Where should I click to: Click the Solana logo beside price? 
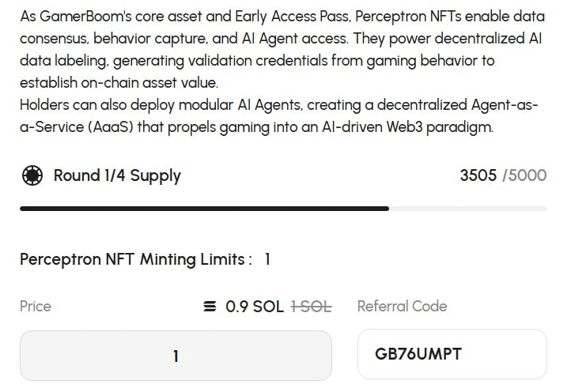210,307
